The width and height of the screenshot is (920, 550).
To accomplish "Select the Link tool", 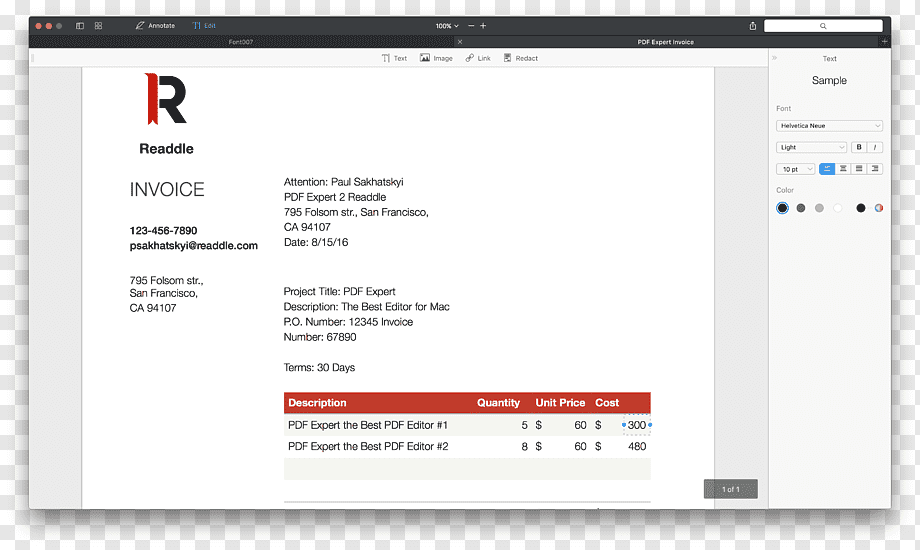I will pyautogui.click(x=478, y=58).
